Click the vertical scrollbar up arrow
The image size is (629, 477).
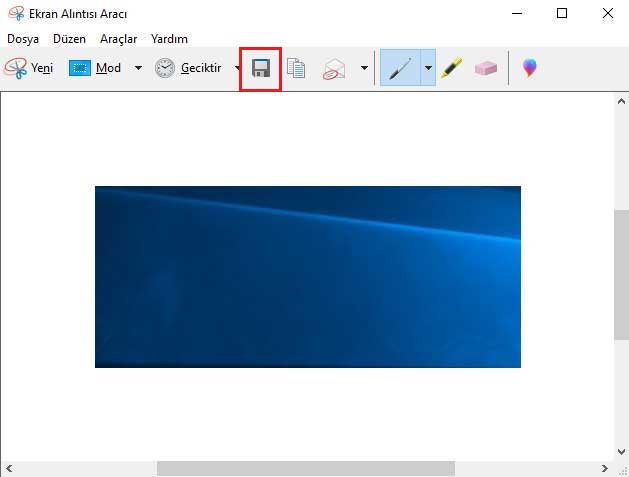click(x=621, y=101)
